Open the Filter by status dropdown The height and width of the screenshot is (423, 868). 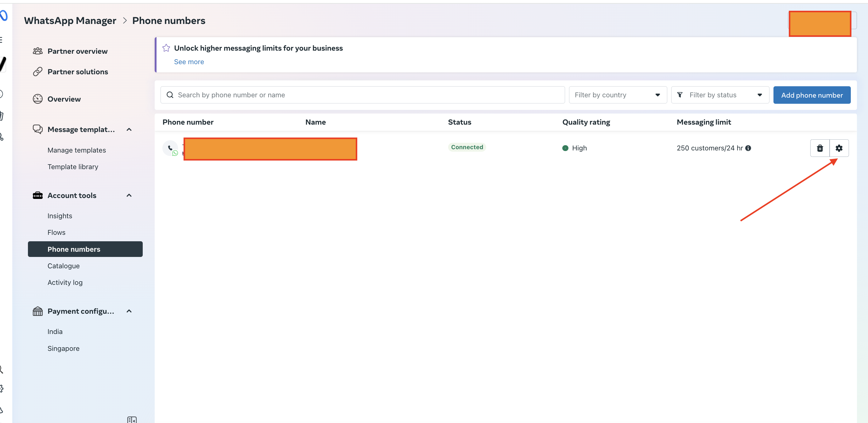click(x=720, y=95)
